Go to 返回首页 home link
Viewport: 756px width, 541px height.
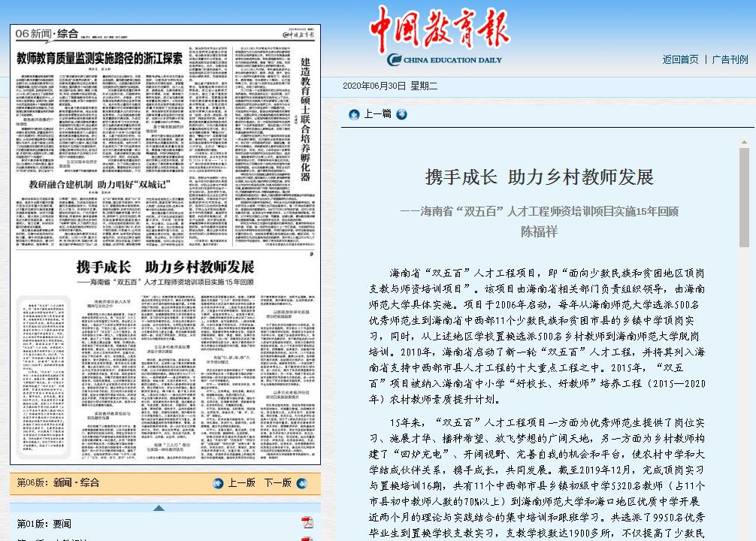[x=680, y=60]
